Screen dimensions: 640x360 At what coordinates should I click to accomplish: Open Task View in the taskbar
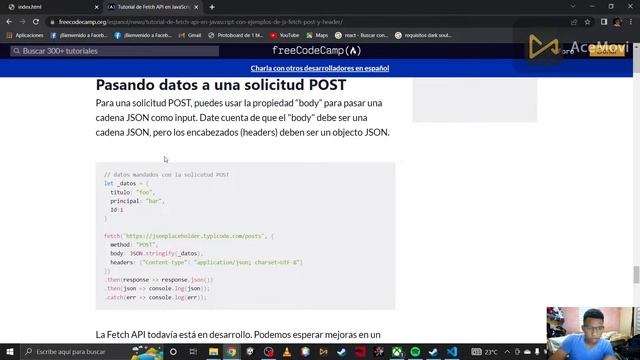tap(193, 351)
